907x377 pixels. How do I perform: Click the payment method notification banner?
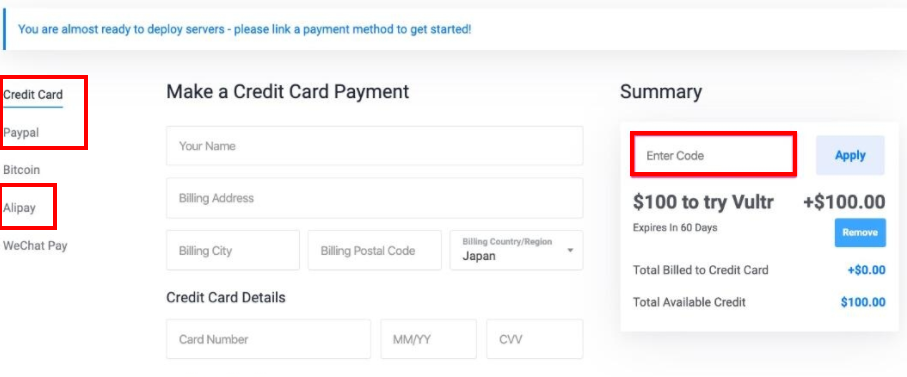[454, 29]
